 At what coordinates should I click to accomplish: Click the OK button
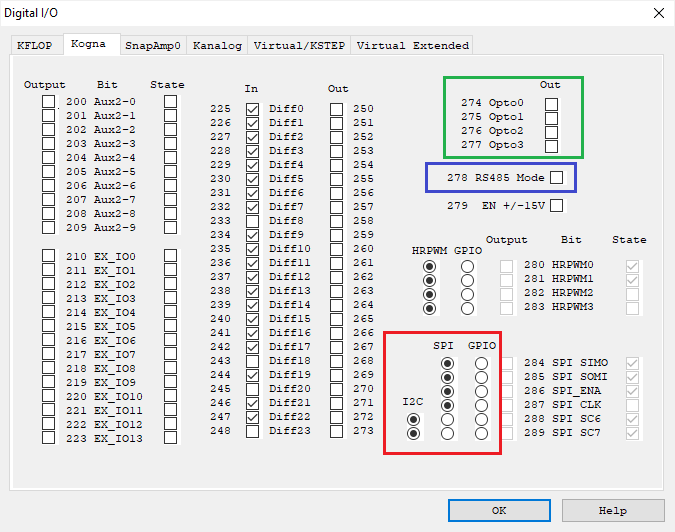[x=498, y=510]
